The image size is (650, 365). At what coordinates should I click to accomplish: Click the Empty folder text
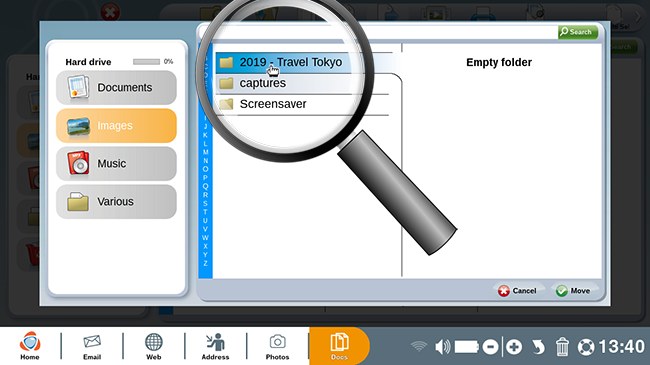coord(499,62)
